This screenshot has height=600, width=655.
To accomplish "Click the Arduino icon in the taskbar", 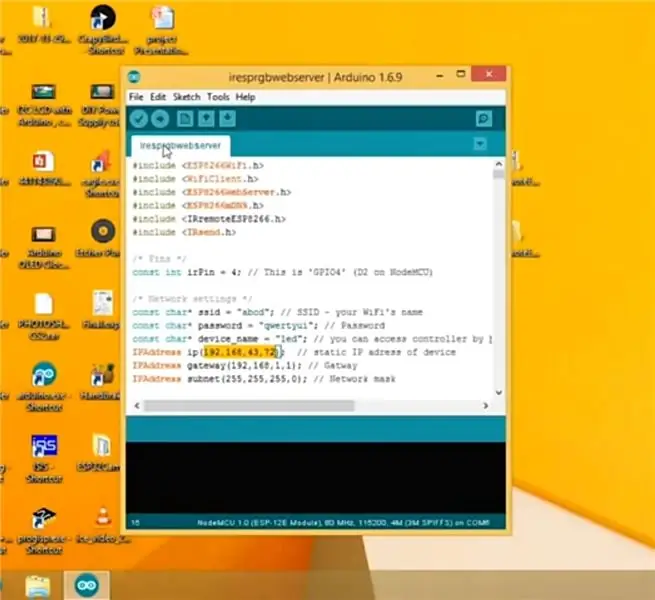I will point(87,585).
